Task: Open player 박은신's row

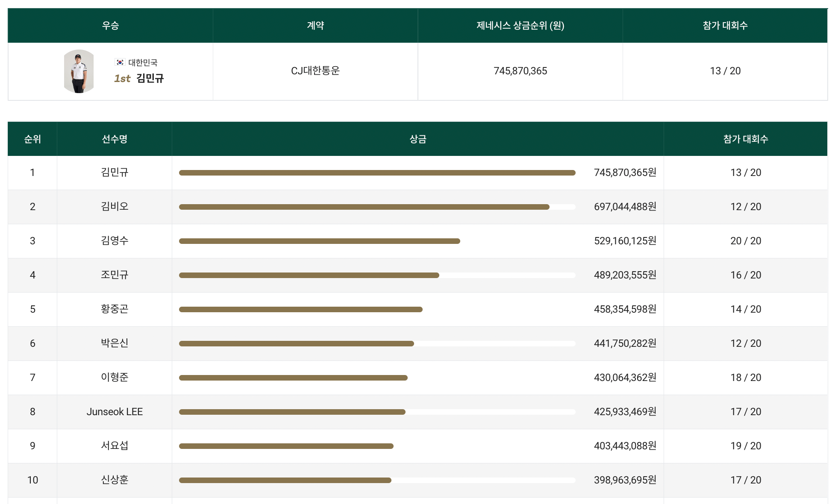Action: pos(115,343)
